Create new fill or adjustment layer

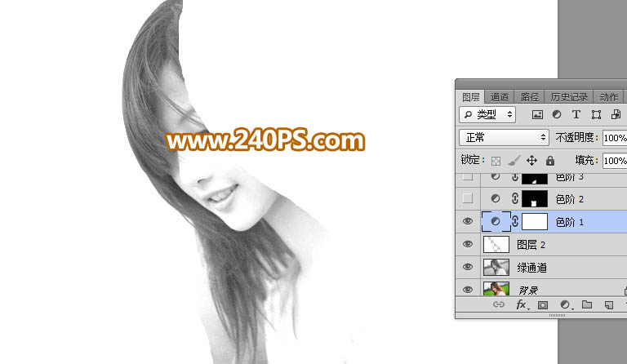pyautogui.click(x=564, y=305)
